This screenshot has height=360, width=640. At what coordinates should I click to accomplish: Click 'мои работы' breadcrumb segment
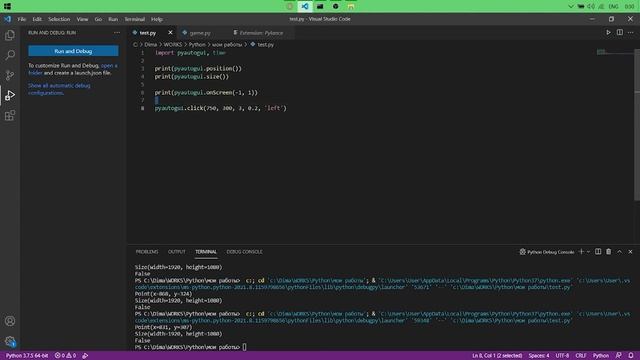click(227, 44)
